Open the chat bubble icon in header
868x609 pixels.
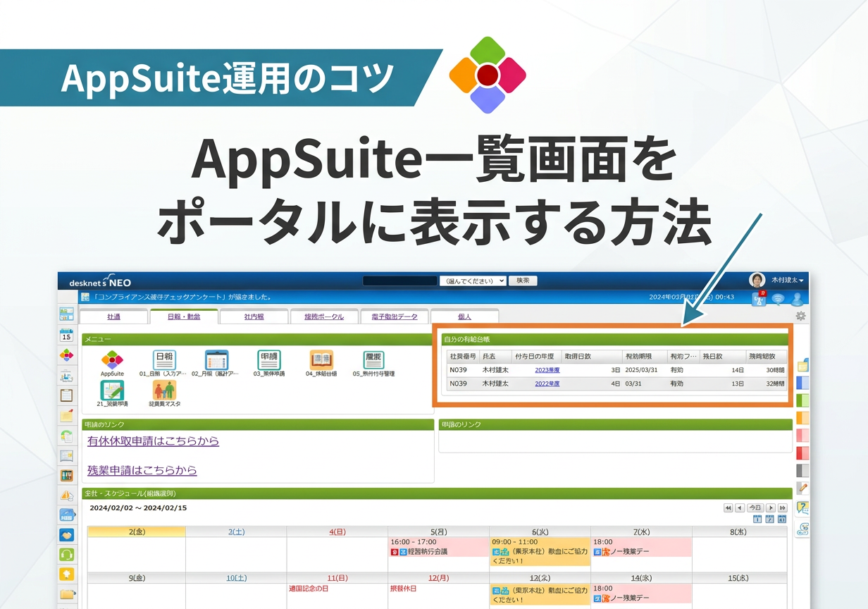pos(779,299)
